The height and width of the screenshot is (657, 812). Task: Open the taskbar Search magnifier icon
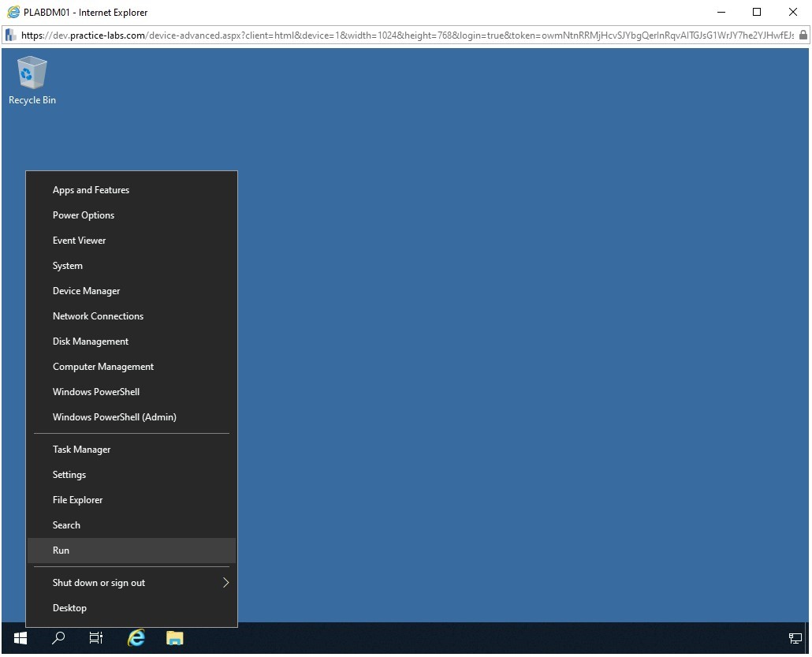click(58, 638)
